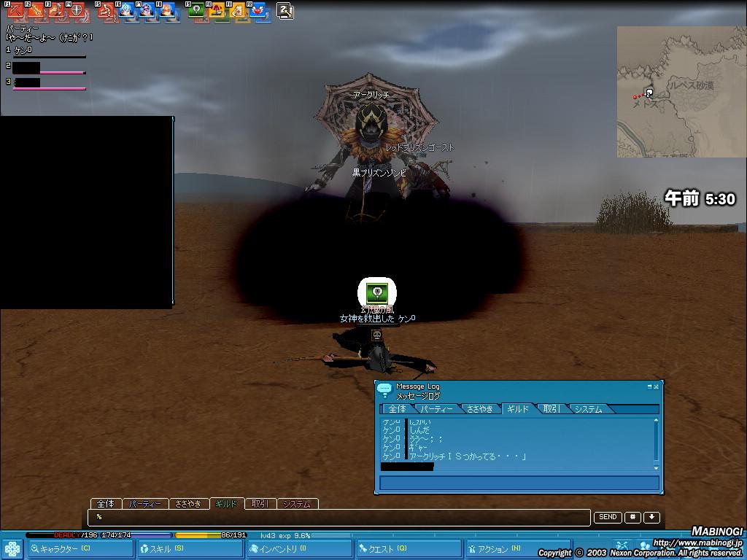
Task: Click the party title パーティー header
Action: (22, 28)
